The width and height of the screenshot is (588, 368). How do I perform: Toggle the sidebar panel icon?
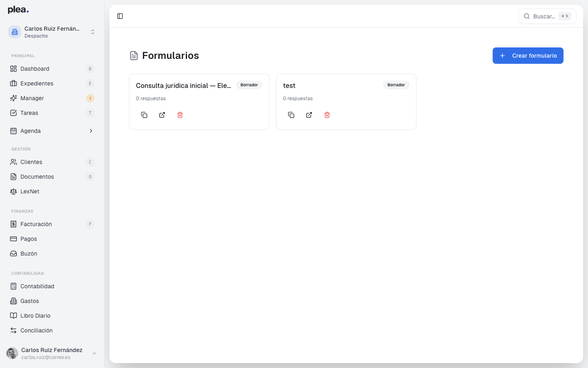tap(120, 16)
